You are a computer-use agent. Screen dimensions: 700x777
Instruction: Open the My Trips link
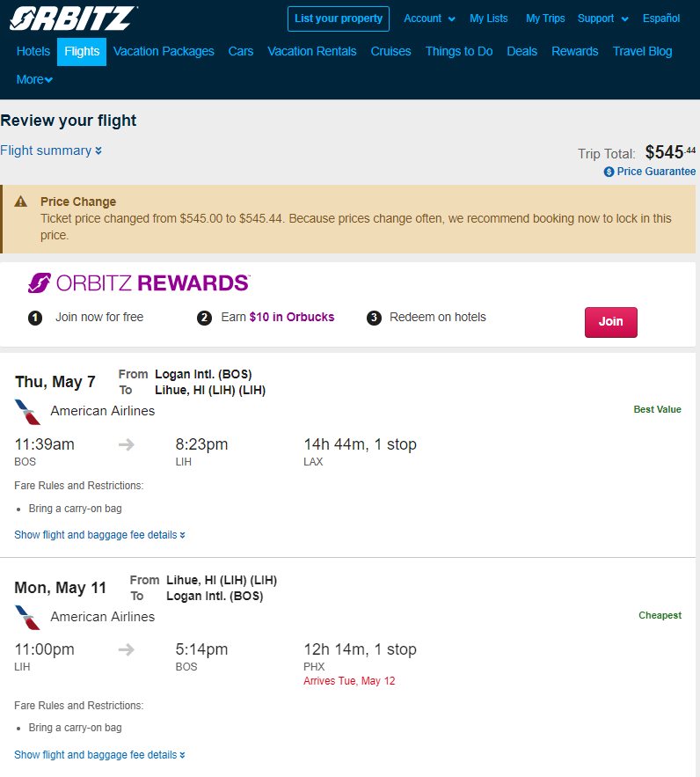click(545, 18)
